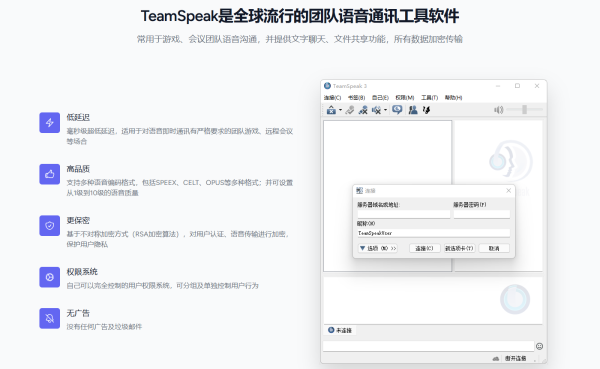The image size is (600, 369).
Task: Open the 自己(E) menu
Action: [x=380, y=98]
